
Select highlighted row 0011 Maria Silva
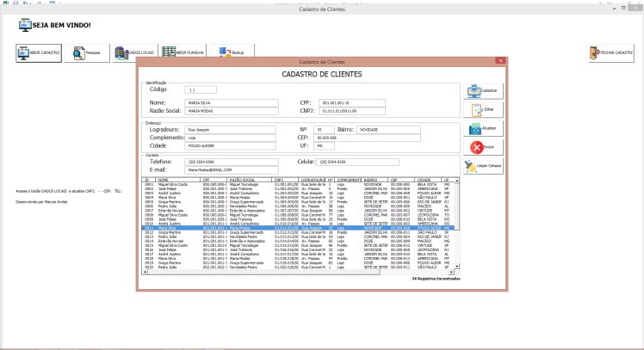[298, 228]
